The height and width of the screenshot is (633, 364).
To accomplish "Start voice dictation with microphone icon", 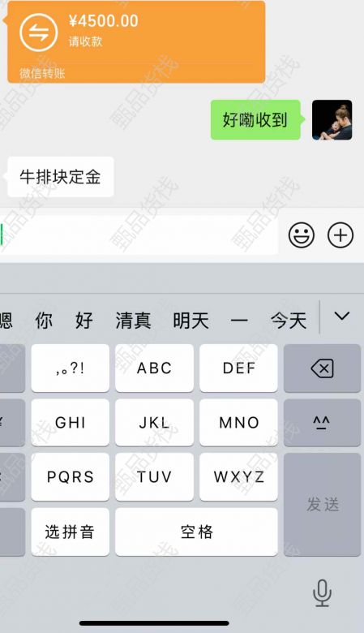I will tap(322, 592).
